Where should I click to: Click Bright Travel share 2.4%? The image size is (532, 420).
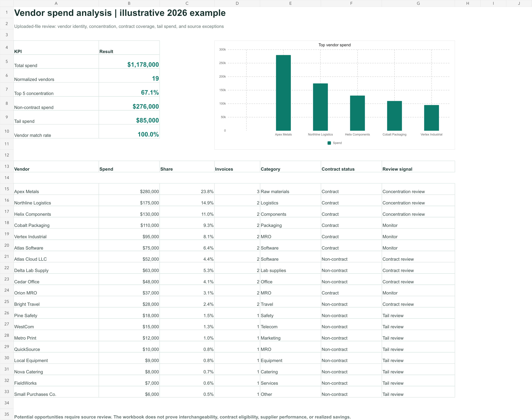coord(187,302)
